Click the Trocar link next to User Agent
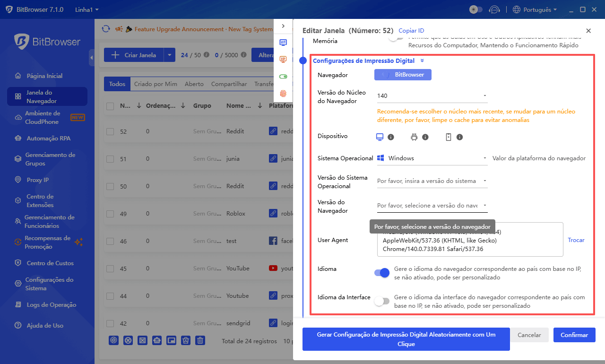 pyautogui.click(x=576, y=240)
